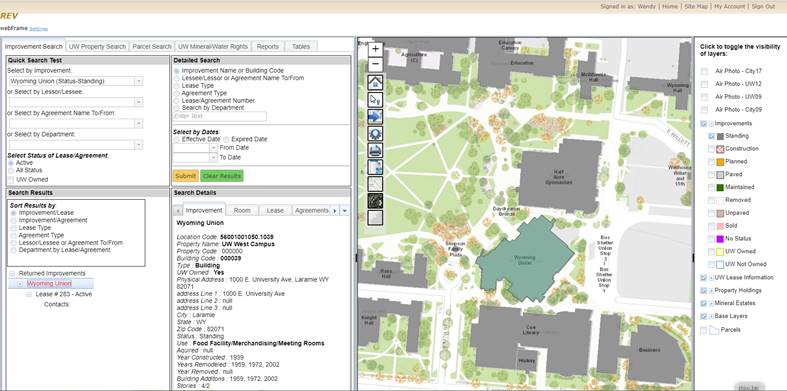Collapse the Improvements layer group
Viewport: 787px width, 391px height.
coord(712,123)
